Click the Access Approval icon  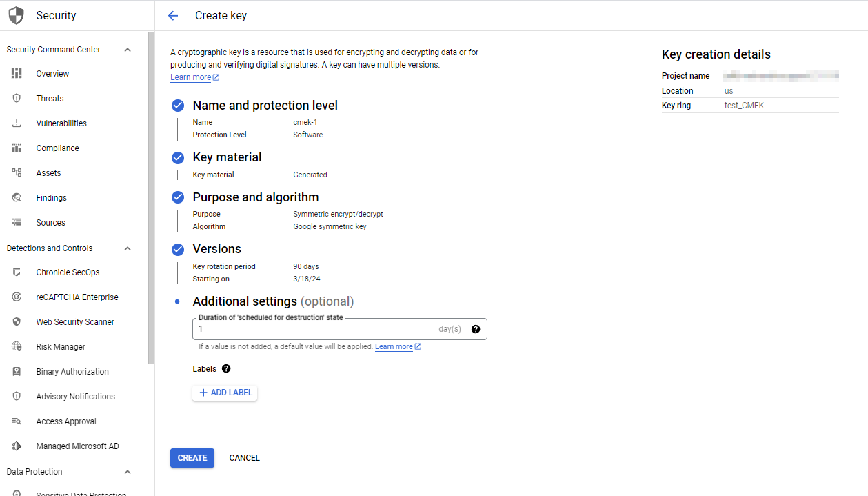[17, 421]
